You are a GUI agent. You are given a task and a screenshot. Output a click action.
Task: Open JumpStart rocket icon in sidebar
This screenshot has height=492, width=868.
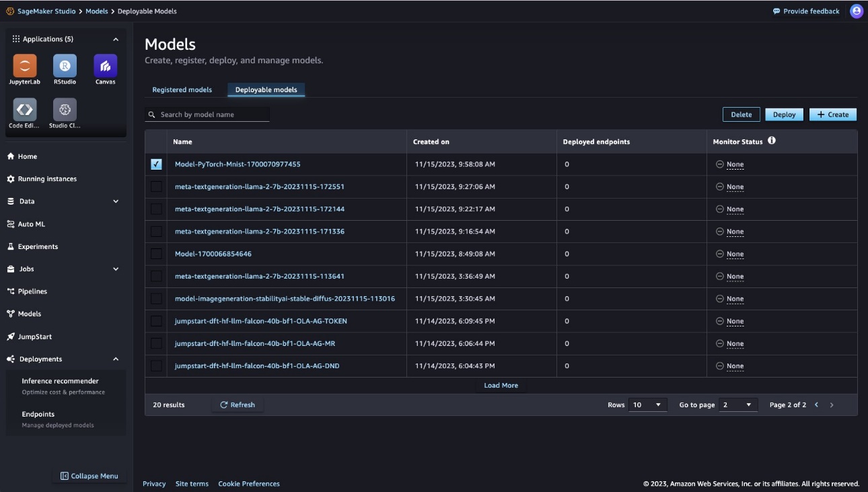[11, 337]
